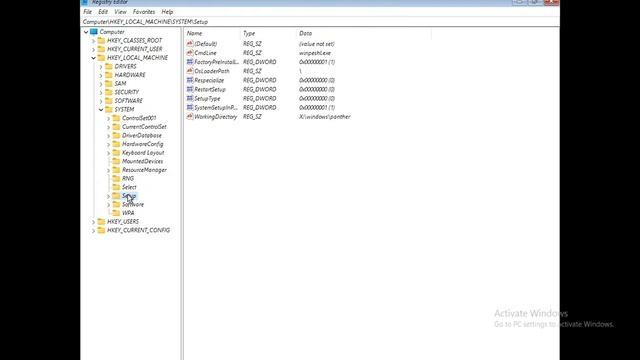Select the X:\windows\panther data cell
This screenshot has width=640, height=360.
325,117
